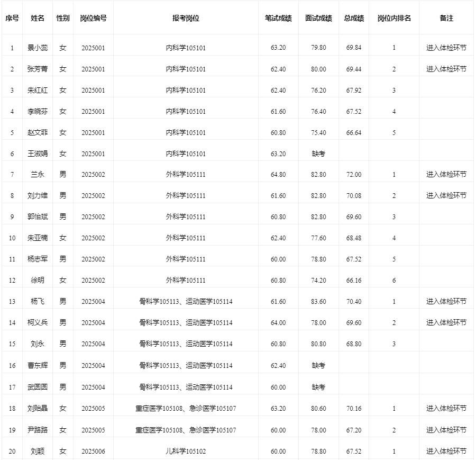Click total score 69.44

click(x=354, y=69)
